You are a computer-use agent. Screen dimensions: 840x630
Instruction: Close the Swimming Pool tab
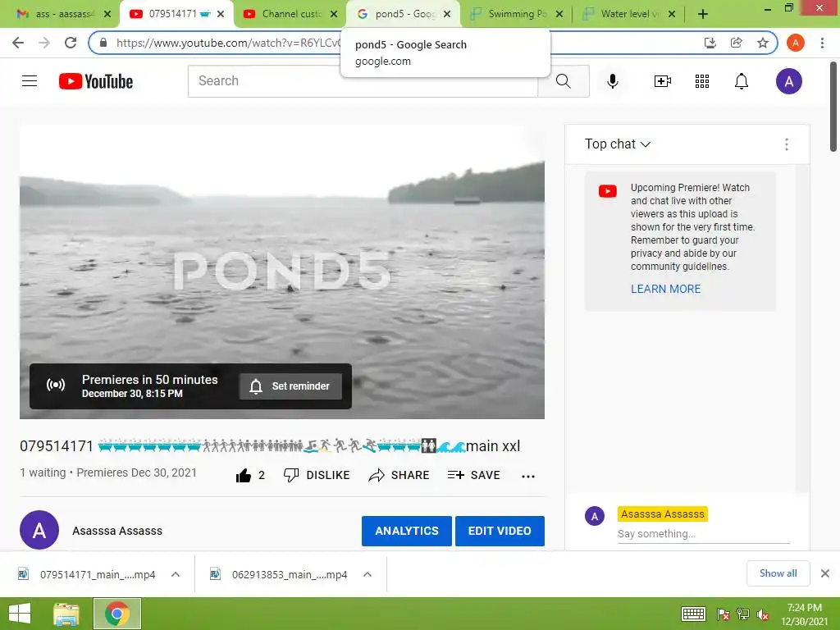[559, 14]
